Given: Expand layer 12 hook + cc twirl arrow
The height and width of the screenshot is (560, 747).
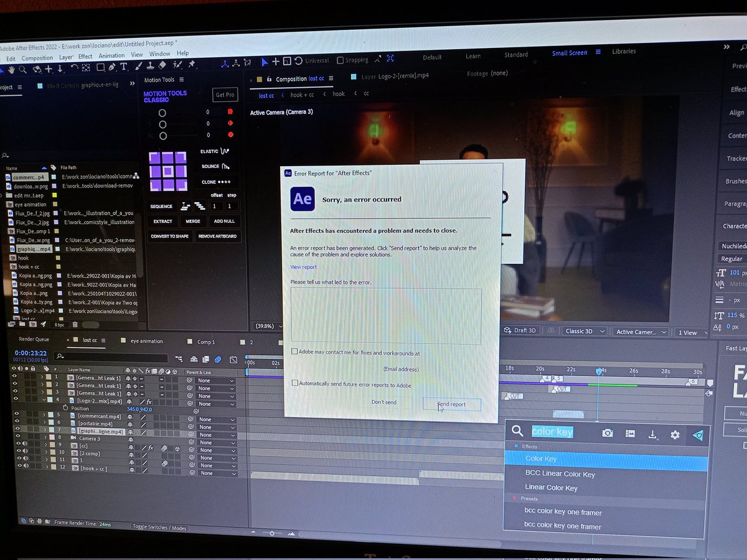Looking at the screenshot, I should pyautogui.click(x=47, y=467).
